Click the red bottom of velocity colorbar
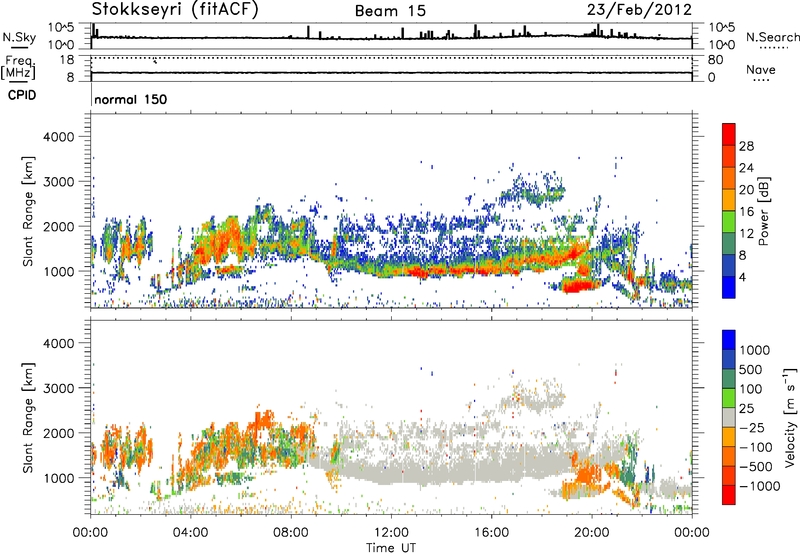800x554 pixels. 729,495
